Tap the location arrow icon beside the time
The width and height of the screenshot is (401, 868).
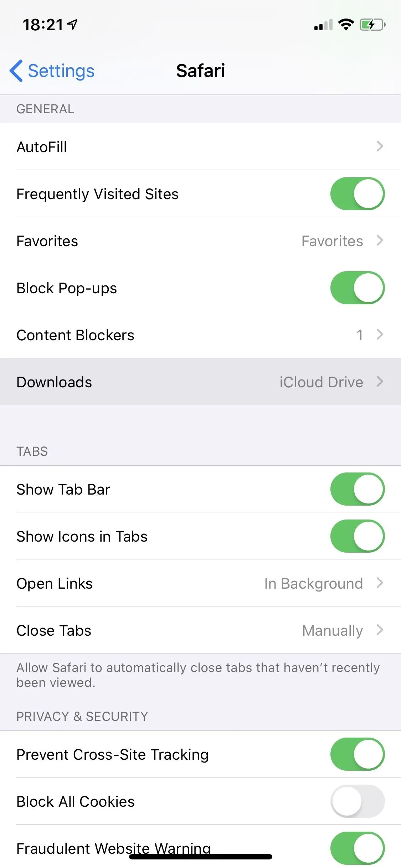click(72, 25)
